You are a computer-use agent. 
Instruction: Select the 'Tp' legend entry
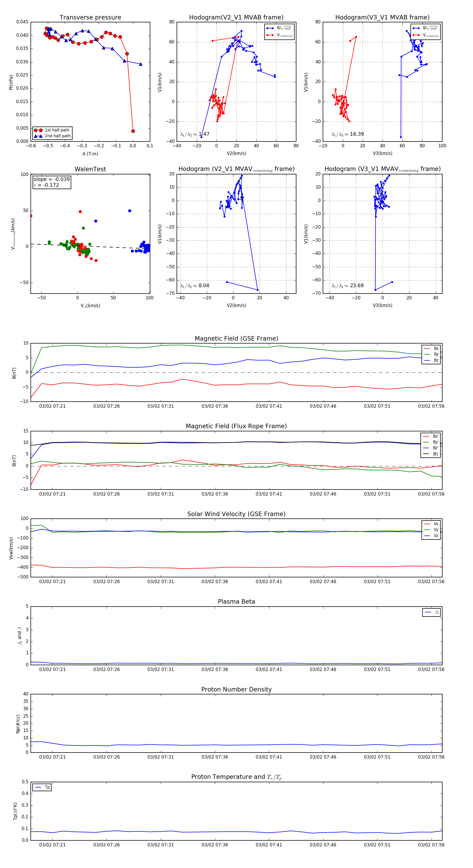42,788
